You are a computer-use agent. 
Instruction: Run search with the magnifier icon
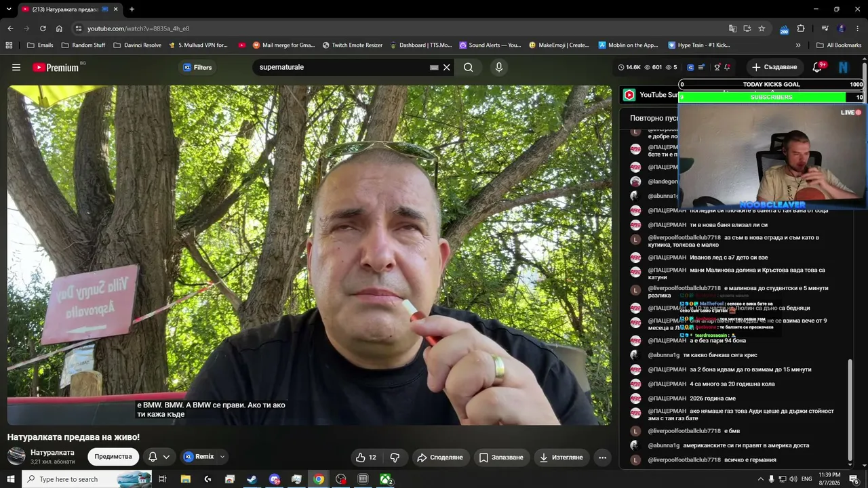point(469,67)
